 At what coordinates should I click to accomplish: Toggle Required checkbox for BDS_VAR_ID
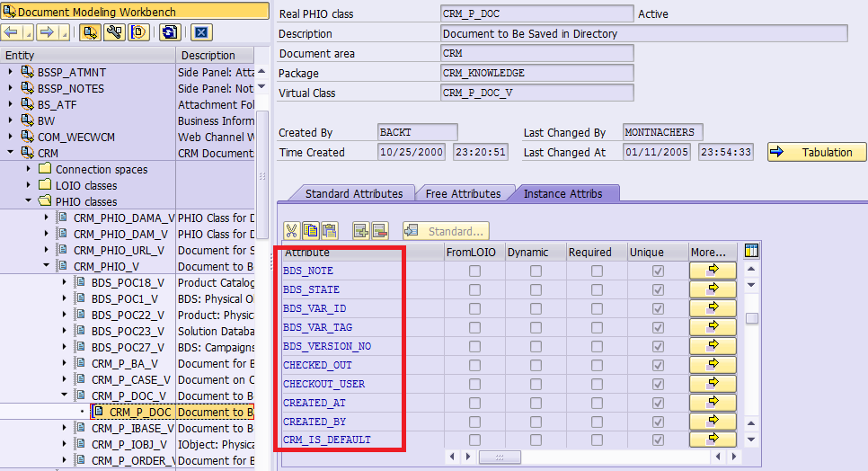(597, 309)
